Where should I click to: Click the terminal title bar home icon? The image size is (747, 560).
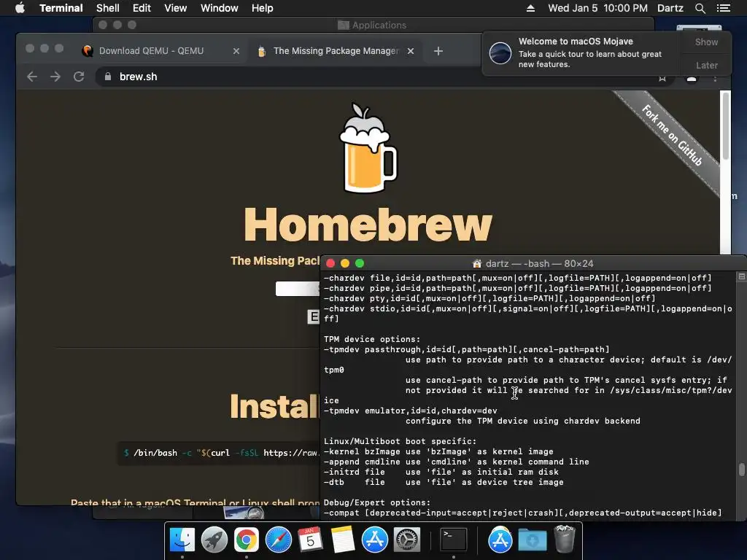pos(476,263)
